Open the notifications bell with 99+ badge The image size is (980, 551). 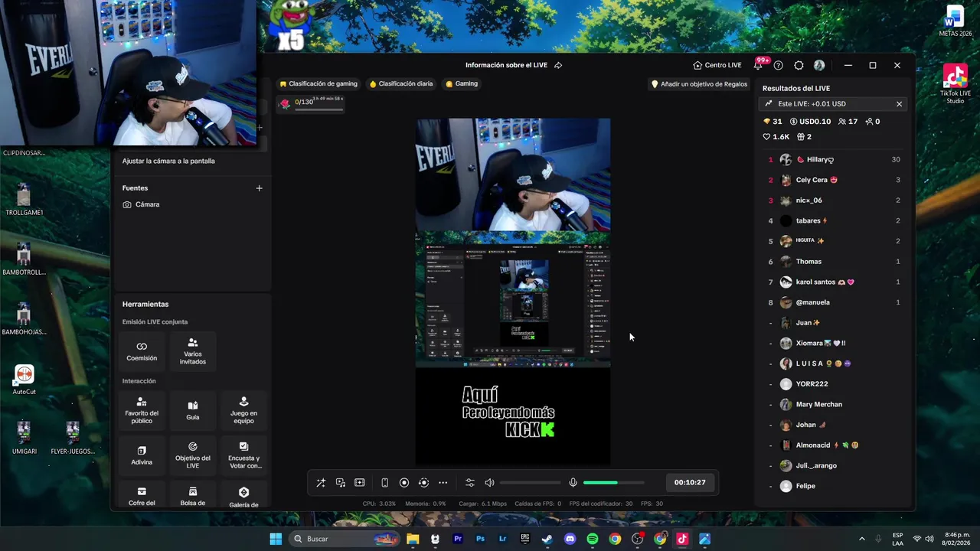point(758,66)
